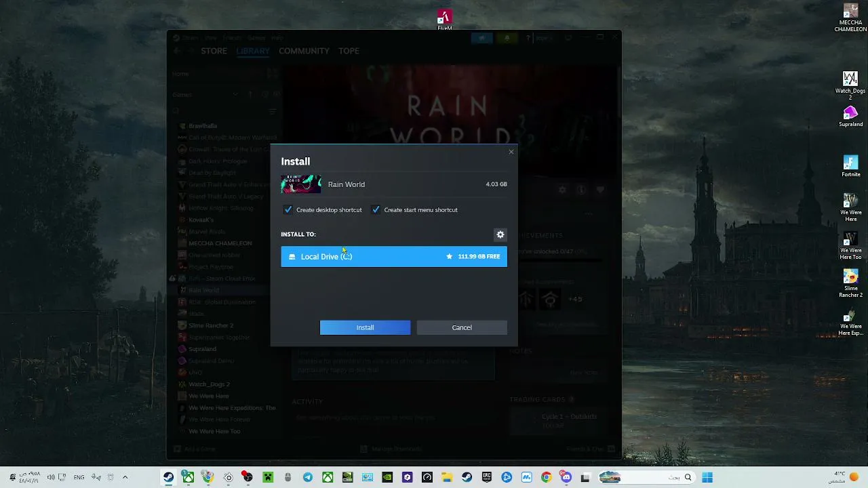This screenshot has width=868, height=488.
Task: Open Friends & Chat in Steam
Action: click(590, 449)
